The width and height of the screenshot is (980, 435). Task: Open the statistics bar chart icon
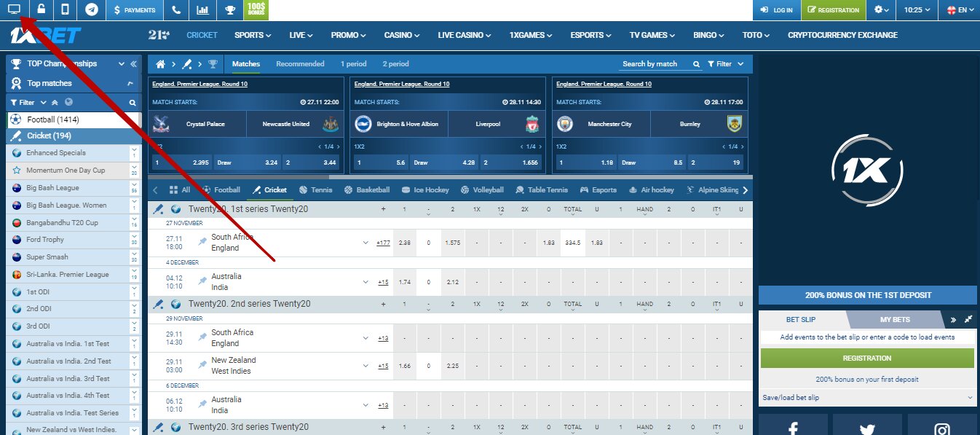202,10
